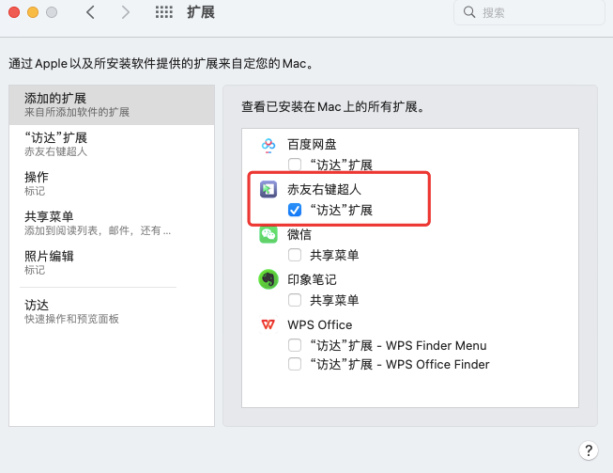Go back with the left chevron

91,12
